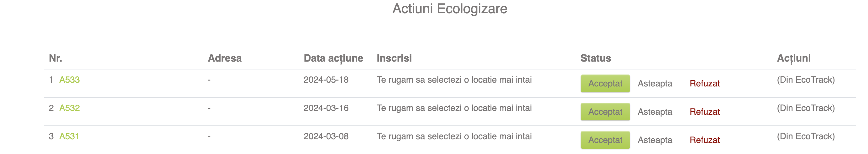Image resolution: width=868 pixels, height=154 pixels.
Task: Open action A531 link
Action: tap(69, 136)
